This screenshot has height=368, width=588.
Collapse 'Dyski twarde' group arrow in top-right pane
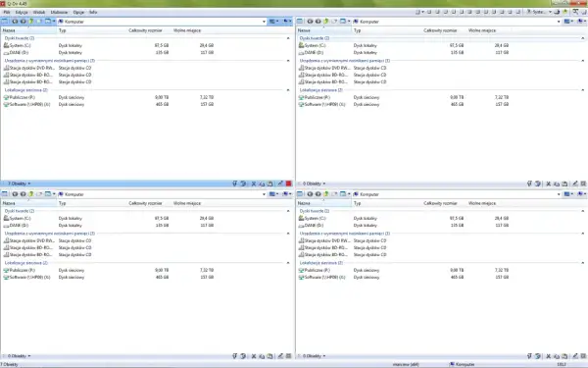point(583,38)
